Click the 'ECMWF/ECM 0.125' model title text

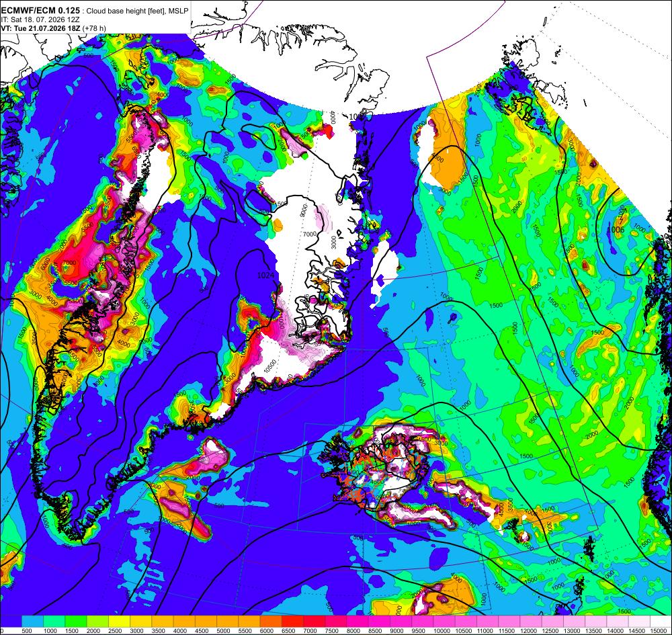(x=41, y=10)
